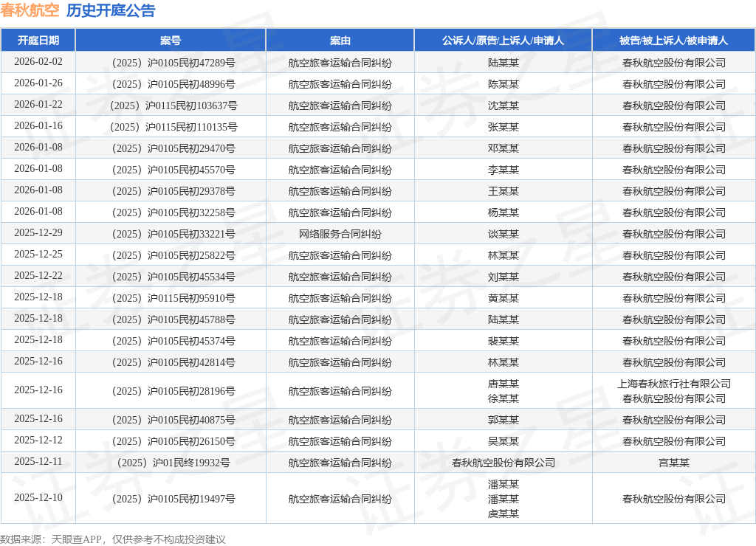The width and height of the screenshot is (756, 546).
Task: Click the date 2025-12-29
Action: tap(38, 232)
